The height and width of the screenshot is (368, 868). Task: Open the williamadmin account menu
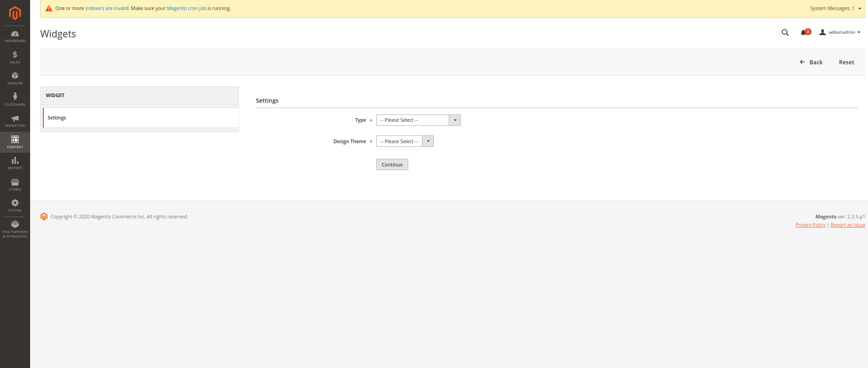point(840,32)
